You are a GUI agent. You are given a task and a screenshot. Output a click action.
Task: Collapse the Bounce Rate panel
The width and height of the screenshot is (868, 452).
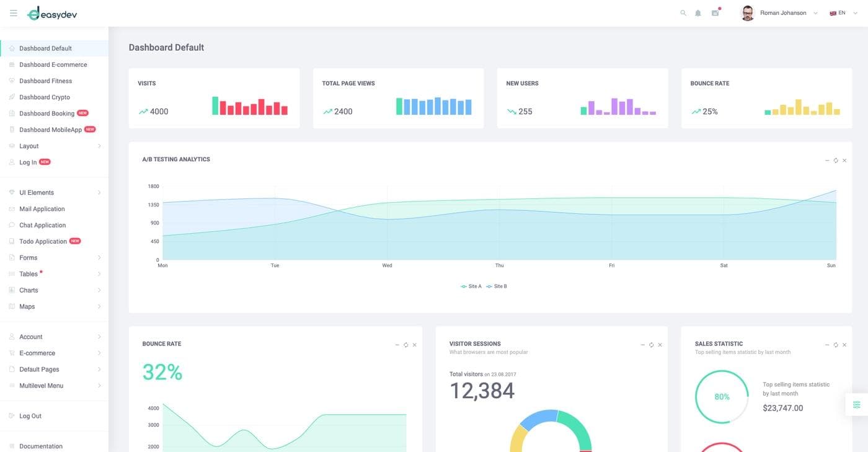pyautogui.click(x=397, y=345)
